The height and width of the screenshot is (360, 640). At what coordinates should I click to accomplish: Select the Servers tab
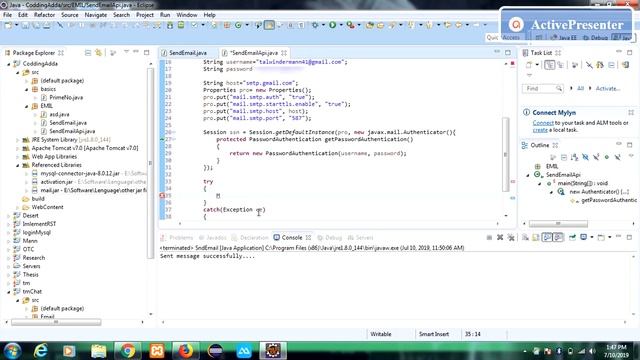click(360, 238)
